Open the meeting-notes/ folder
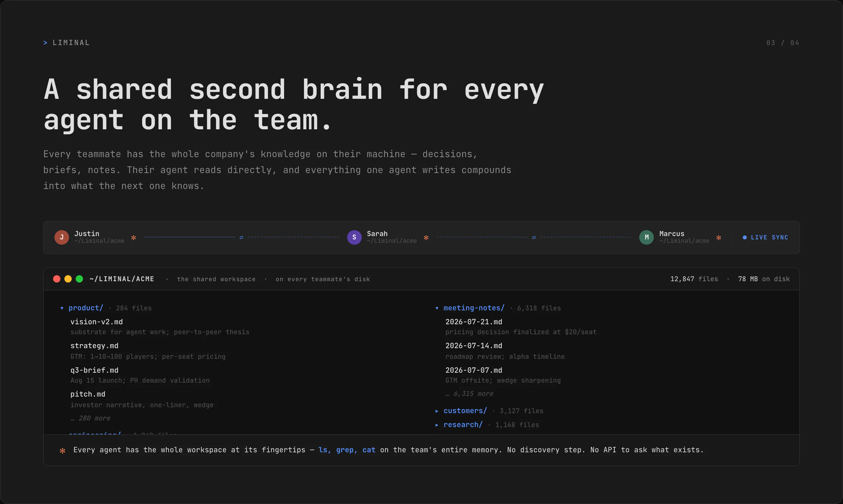This screenshot has width=843, height=504. pyautogui.click(x=474, y=308)
